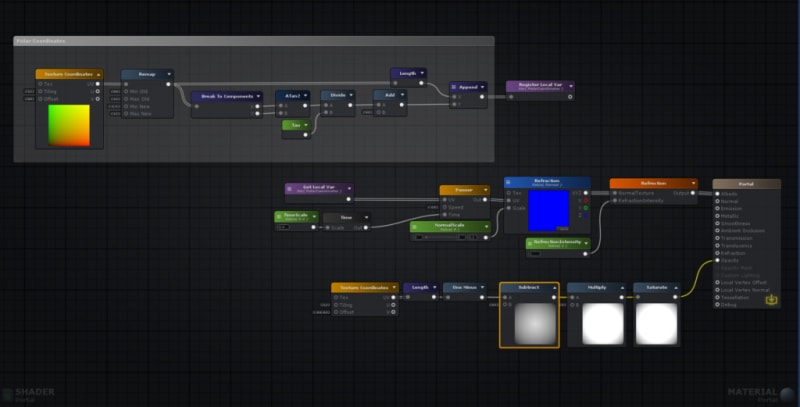Click the blue Refraction texture preview
800x407 pixels.
(547, 210)
